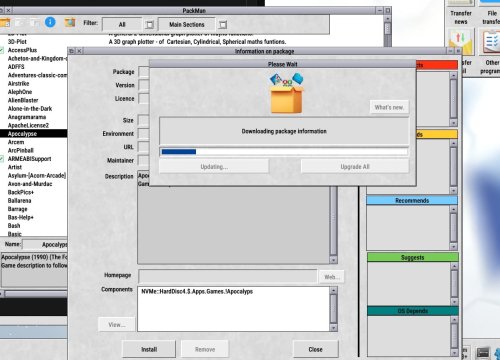
Task: Click the greyed second PackMan toolbar icon
Action: pos(20,23)
